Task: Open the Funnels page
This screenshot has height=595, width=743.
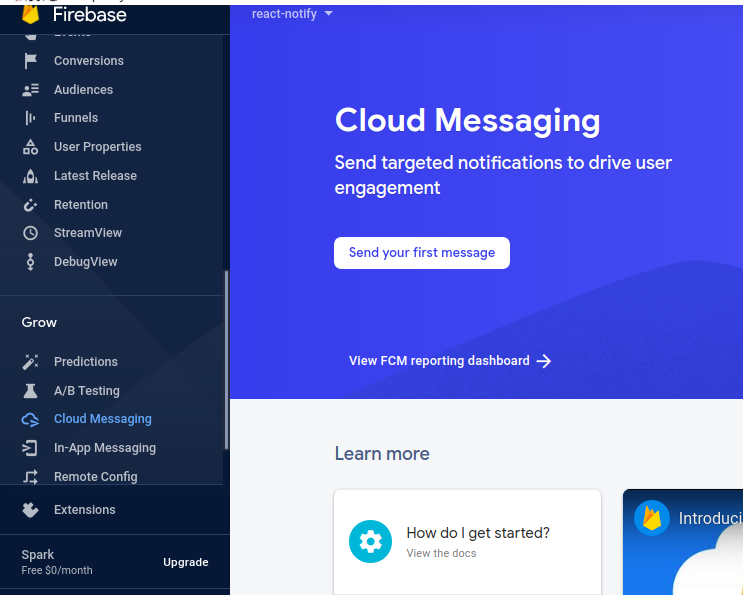Action: click(x=76, y=118)
